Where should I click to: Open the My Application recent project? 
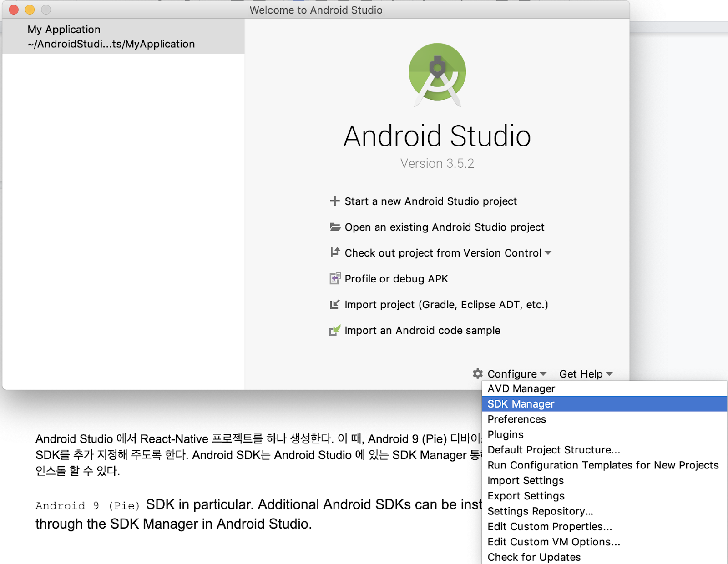point(123,36)
